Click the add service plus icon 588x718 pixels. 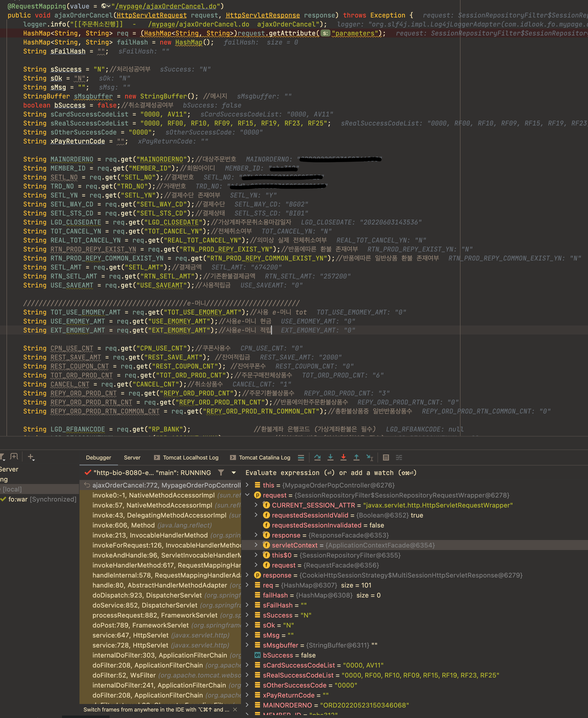(31, 457)
